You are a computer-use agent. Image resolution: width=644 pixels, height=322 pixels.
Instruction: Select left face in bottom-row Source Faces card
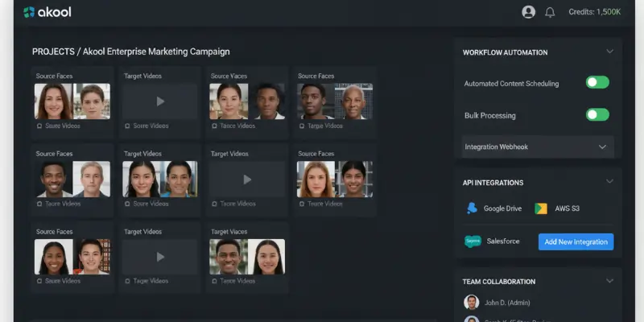pyautogui.click(x=53, y=257)
